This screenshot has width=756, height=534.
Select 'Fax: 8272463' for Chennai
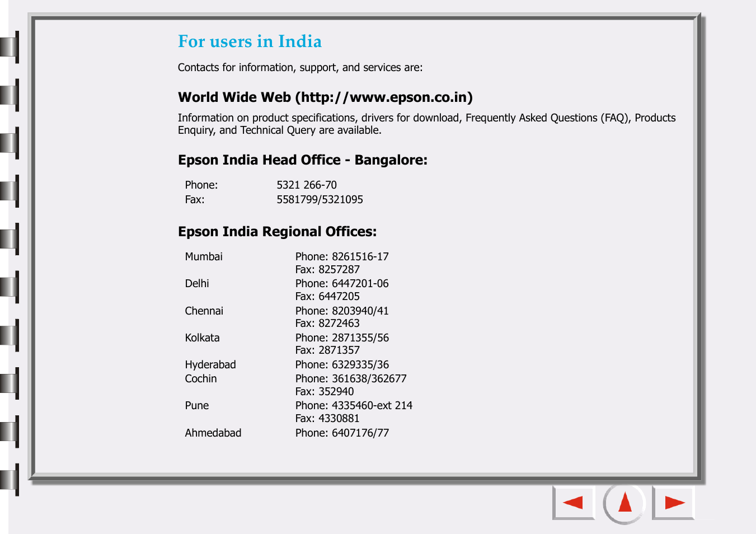point(327,323)
